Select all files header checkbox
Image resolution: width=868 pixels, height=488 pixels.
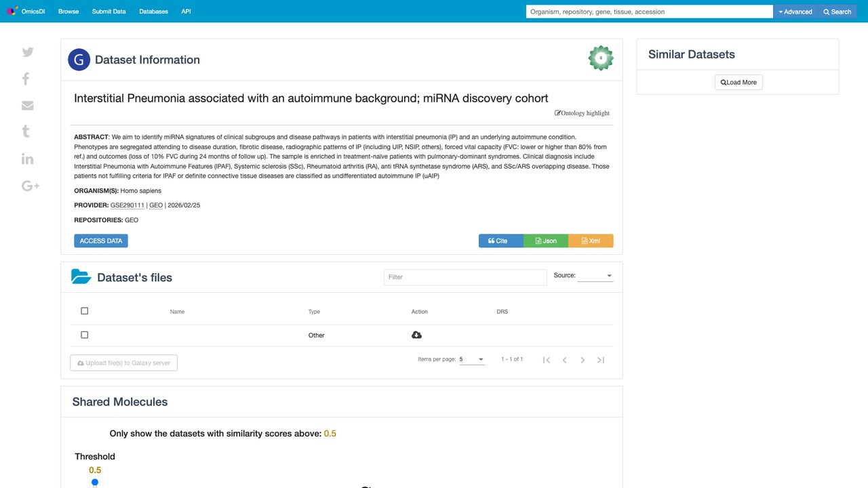[x=84, y=311]
